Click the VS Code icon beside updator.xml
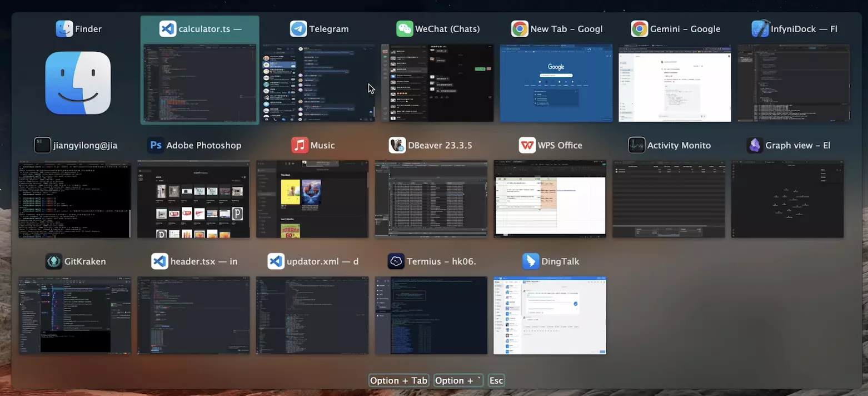Screen dimensions: 868x396 [276, 261]
